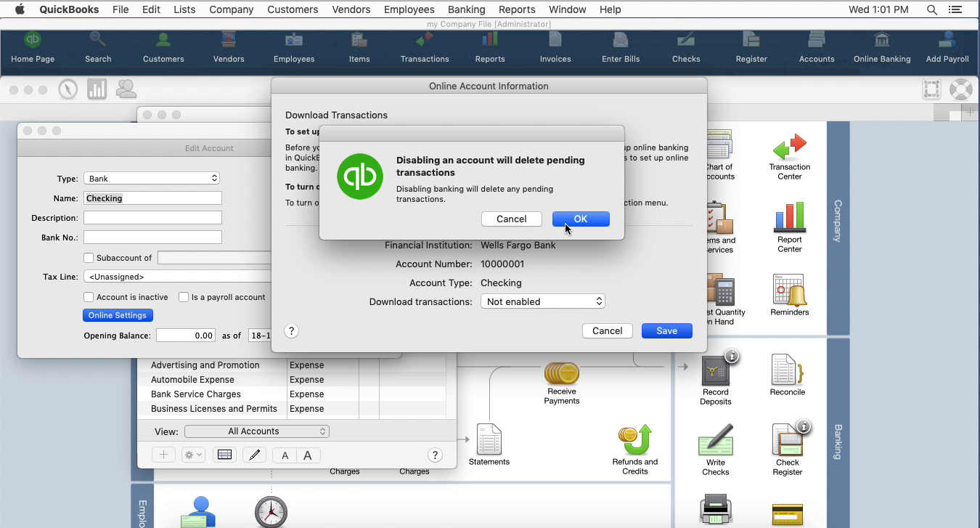Open Vendors center icon in toolbar
Image resolution: width=980 pixels, height=528 pixels.
click(x=229, y=48)
